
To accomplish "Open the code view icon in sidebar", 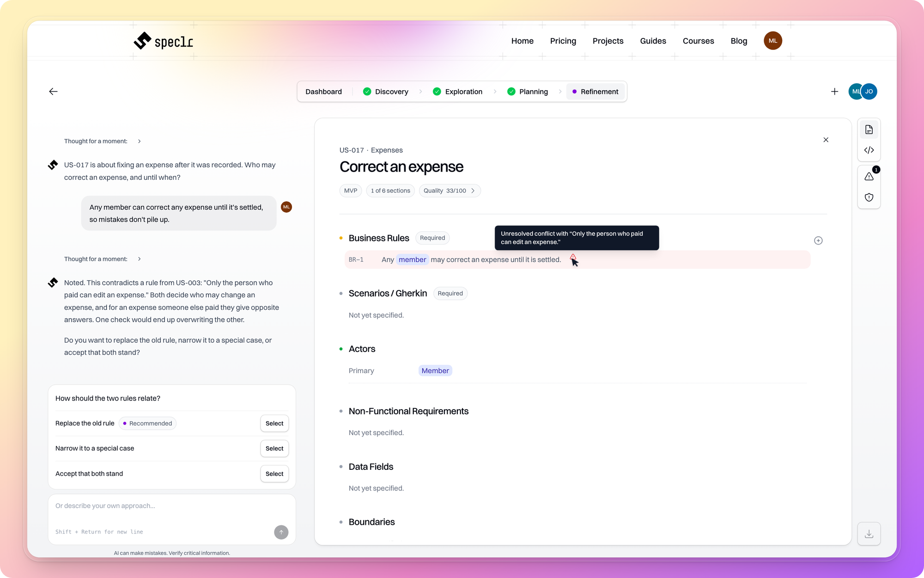I will point(869,150).
